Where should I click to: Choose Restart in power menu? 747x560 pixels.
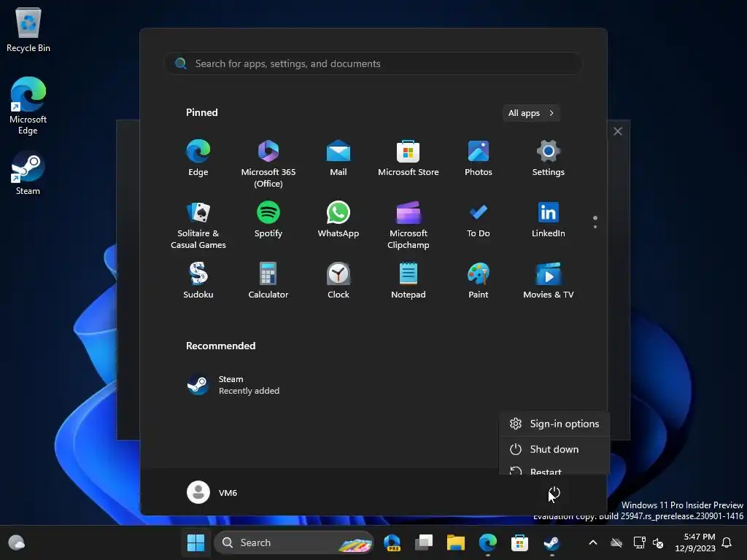[554, 470]
